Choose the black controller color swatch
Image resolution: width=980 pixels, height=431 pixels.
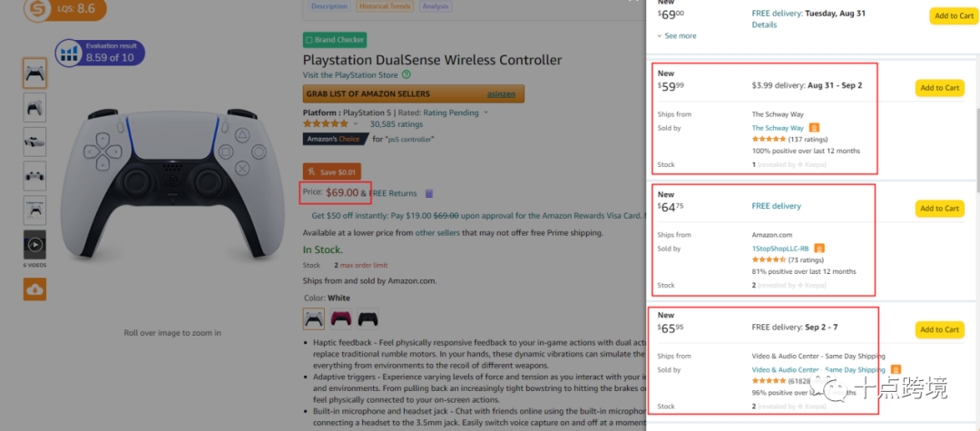367,318
